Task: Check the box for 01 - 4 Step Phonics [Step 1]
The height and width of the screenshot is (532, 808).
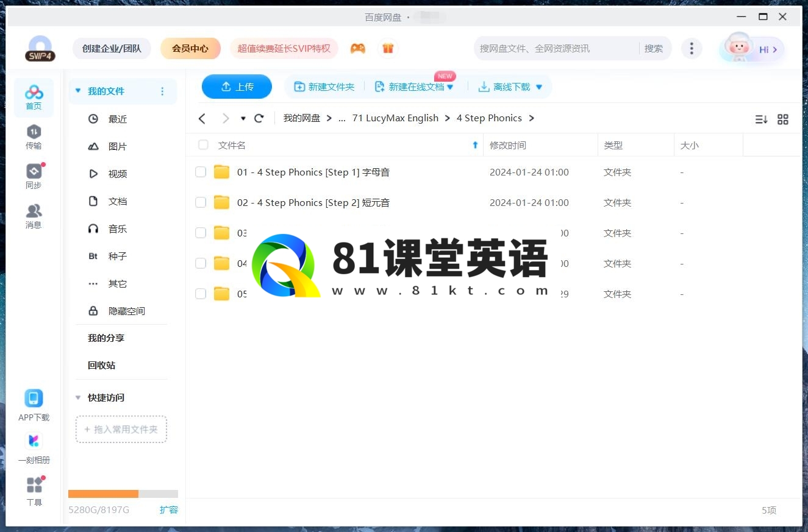Action: click(x=201, y=172)
